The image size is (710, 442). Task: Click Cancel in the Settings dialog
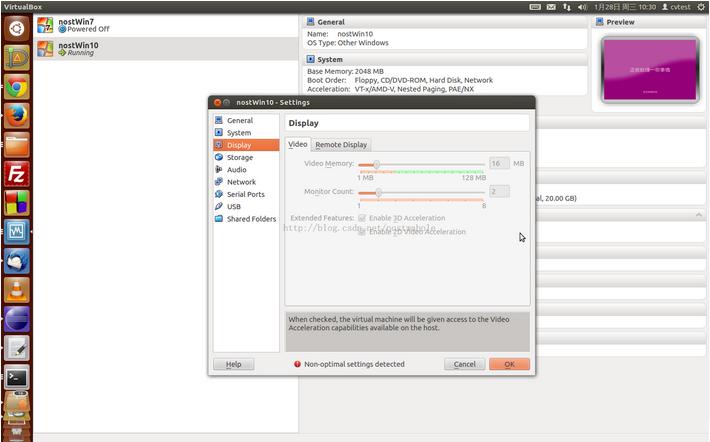465,364
